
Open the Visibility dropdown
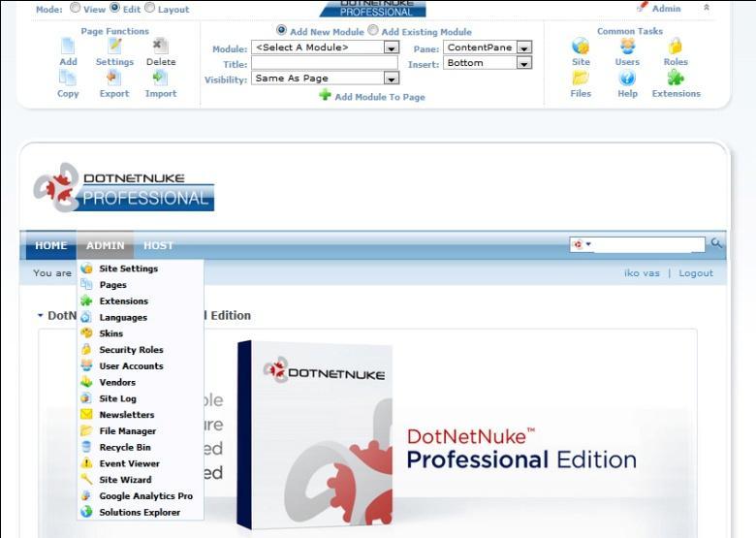(x=325, y=79)
